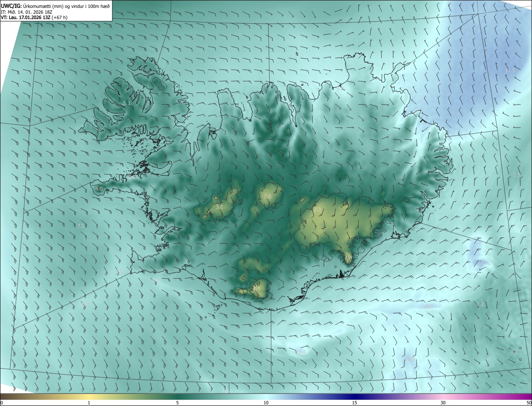Click the '4.0' value label on the map
The image size is (532, 406).
pyautogui.click(x=99, y=188)
